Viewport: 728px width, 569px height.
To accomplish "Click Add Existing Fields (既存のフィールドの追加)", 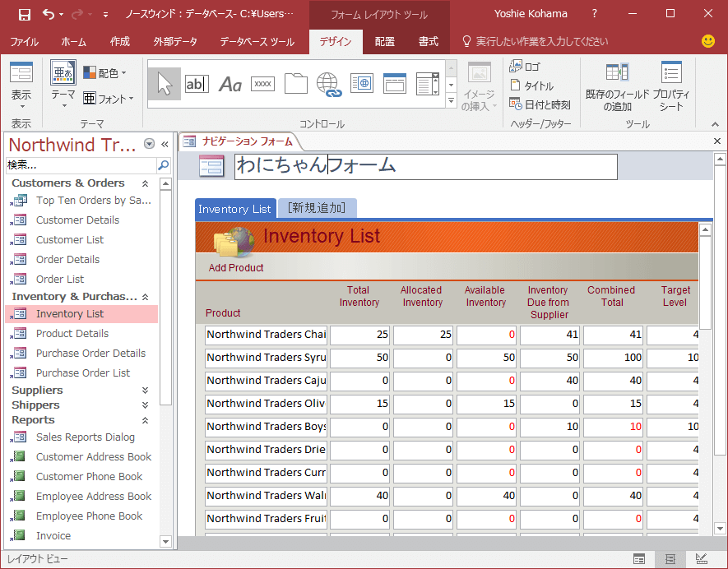I will [x=617, y=86].
